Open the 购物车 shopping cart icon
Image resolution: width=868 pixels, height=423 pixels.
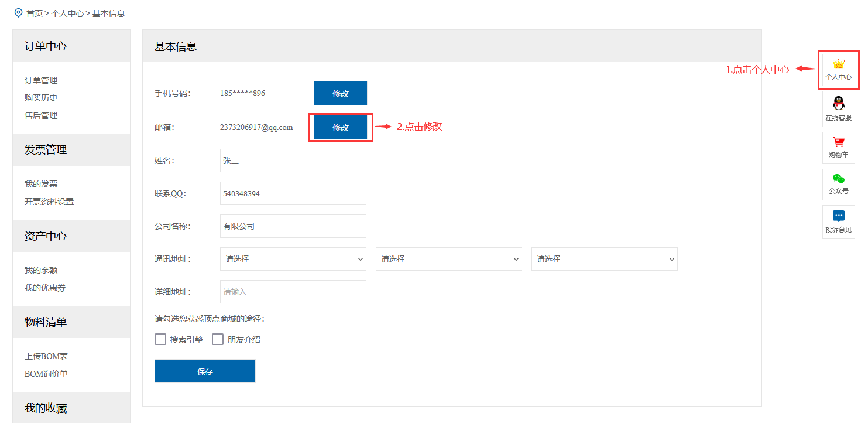[x=838, y=142]
